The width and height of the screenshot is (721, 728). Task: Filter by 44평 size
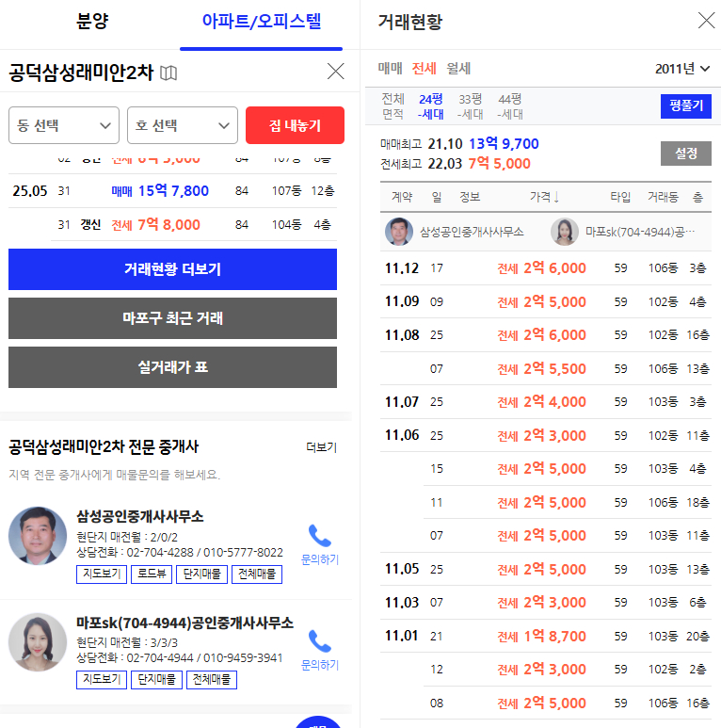[510, 106]
